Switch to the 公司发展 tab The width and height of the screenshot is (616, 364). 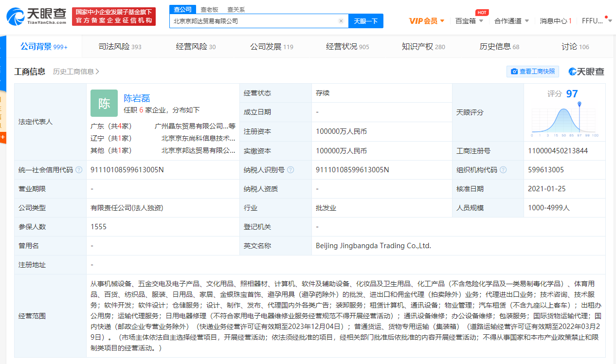coord(272,47)
